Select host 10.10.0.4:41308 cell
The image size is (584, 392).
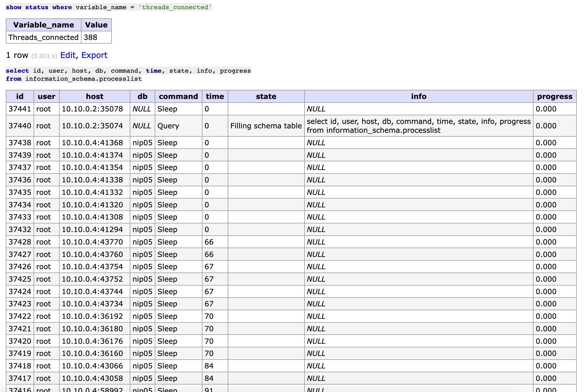pyautogui.click(x=95, y=217)
